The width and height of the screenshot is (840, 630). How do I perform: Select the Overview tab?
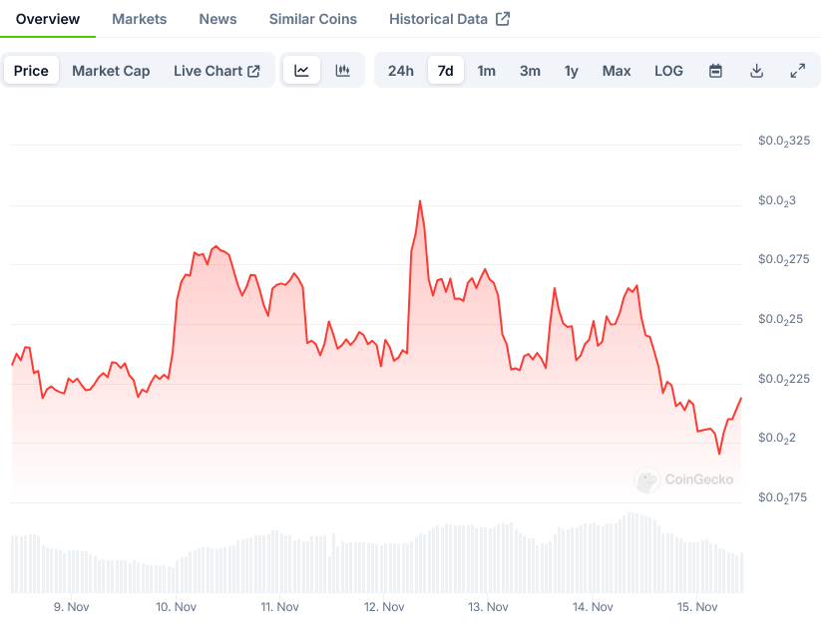[48, 19]
